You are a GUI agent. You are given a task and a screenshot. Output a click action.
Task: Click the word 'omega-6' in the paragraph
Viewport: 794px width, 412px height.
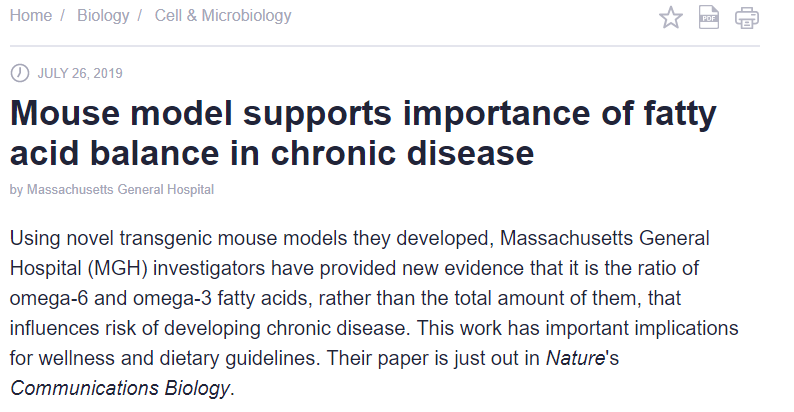pyautogui.click(x=49, y=298)
